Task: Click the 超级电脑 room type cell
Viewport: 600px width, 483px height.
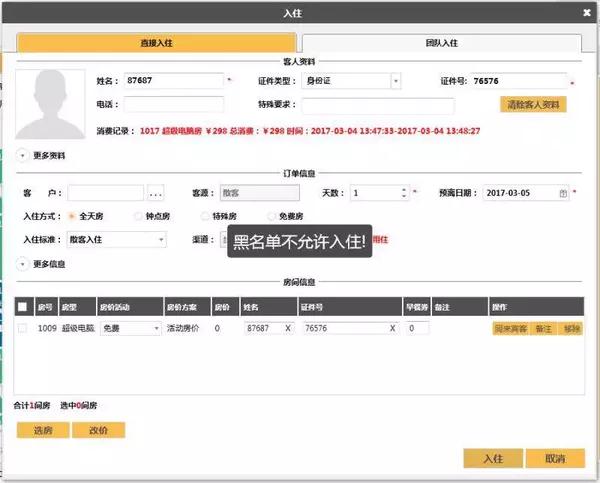Action: pos(78,328)
